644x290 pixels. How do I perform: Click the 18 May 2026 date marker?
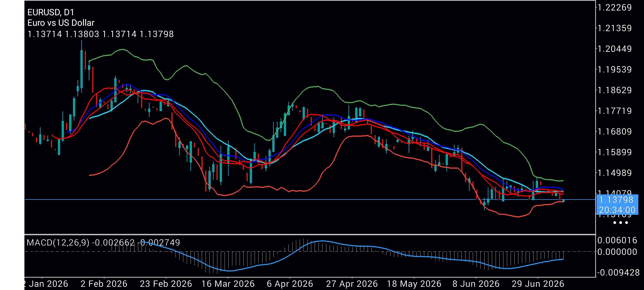pos(414,284)
